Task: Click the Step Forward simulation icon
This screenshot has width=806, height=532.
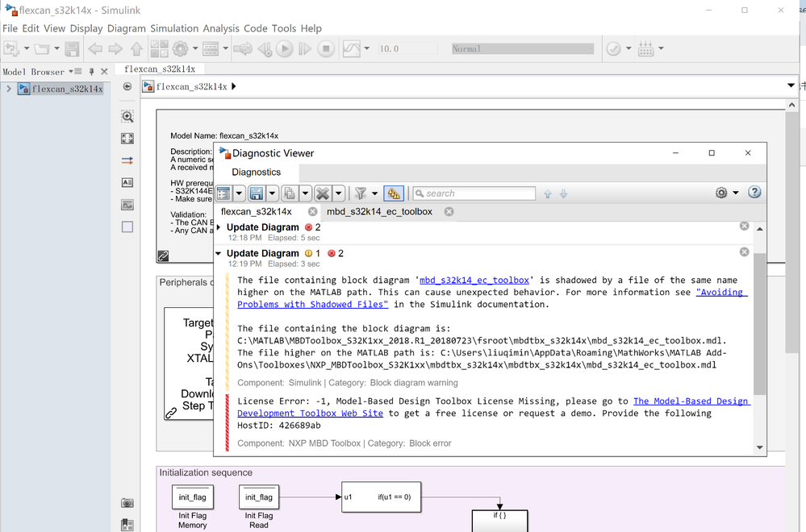Action: tap(305, 49)
